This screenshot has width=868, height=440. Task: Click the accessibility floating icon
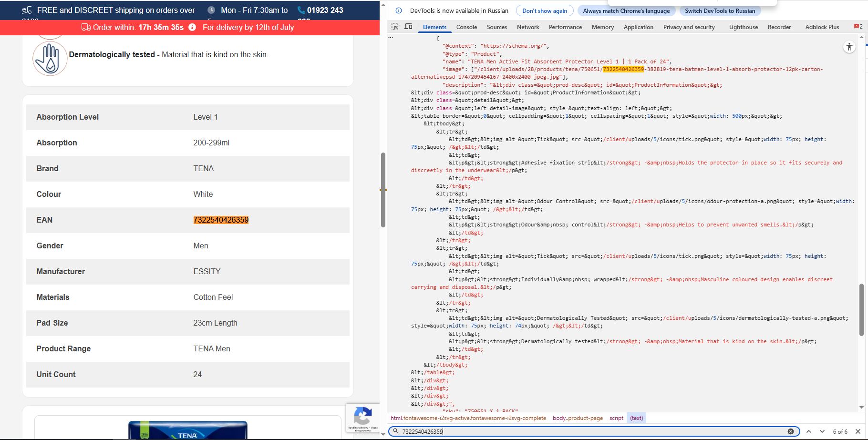click(x=849, y=47)
